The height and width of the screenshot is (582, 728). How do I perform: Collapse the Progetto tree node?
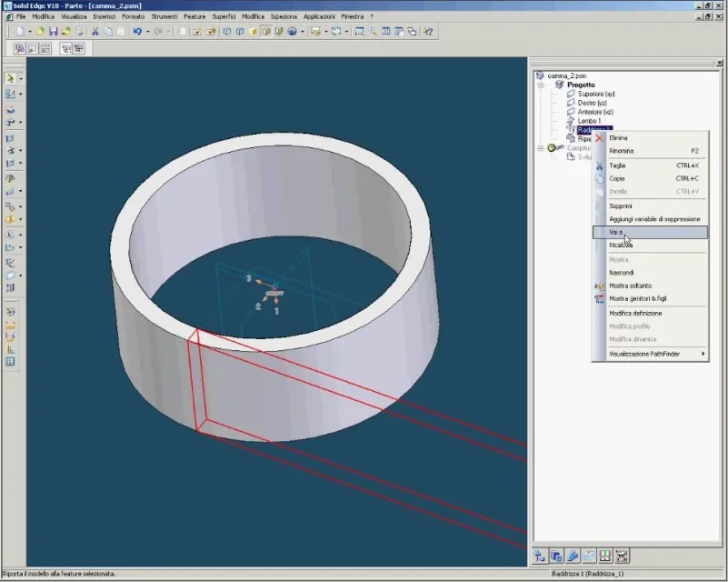541,85
